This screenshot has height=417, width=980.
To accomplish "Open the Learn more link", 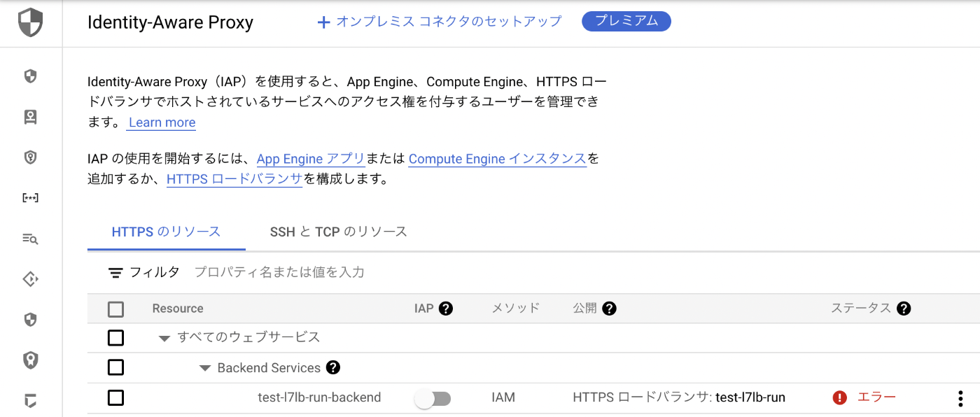I will (x=162, y=122).
